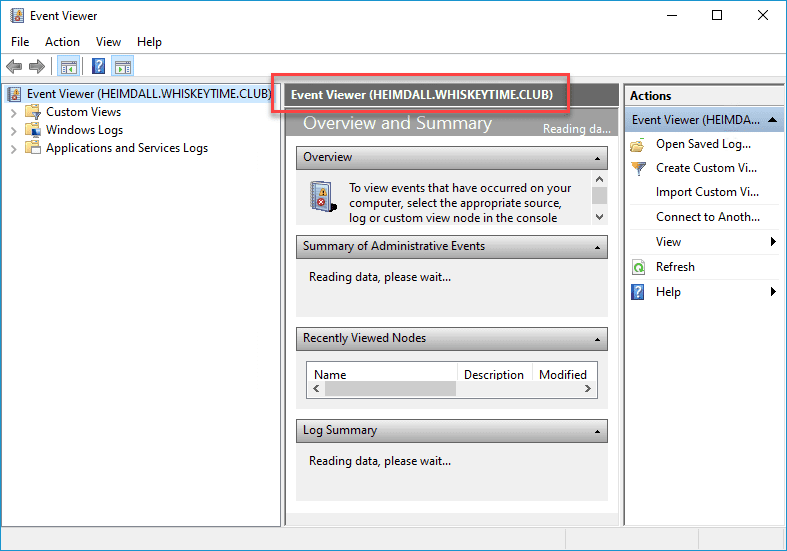
Task: Select Custom Views in the tree
Action: (x=83, y=112)
